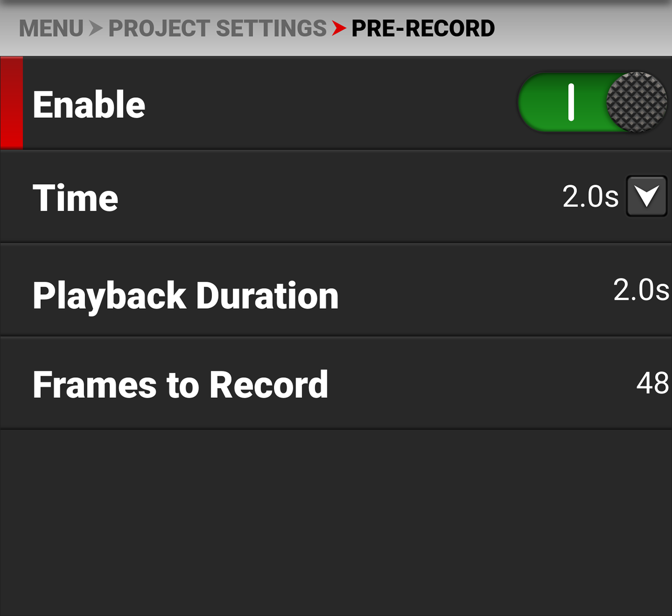This screenshot has width=672, height=616.
Task: Click the red selection bar beside Enable
Action: (x=12, y=103)
